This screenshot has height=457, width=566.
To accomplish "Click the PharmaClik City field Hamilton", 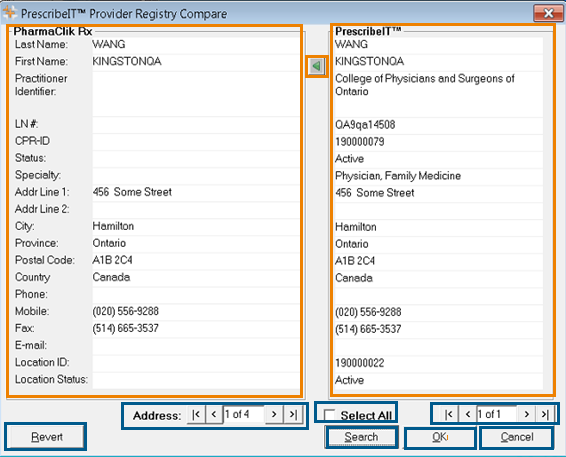I will pos(196,227).
